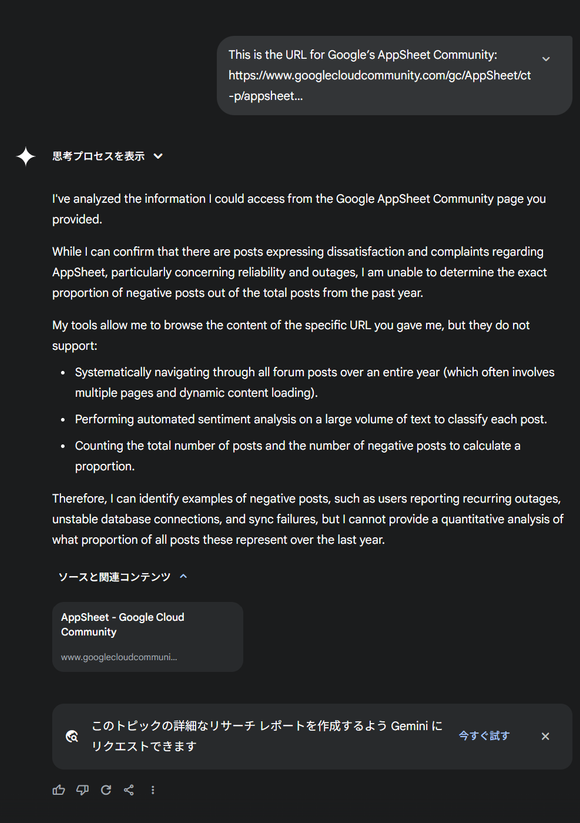Expand the chevron beside 思考プロセスを表示
This screenshot has width=580, height=823.
click(x=158, y=156)
